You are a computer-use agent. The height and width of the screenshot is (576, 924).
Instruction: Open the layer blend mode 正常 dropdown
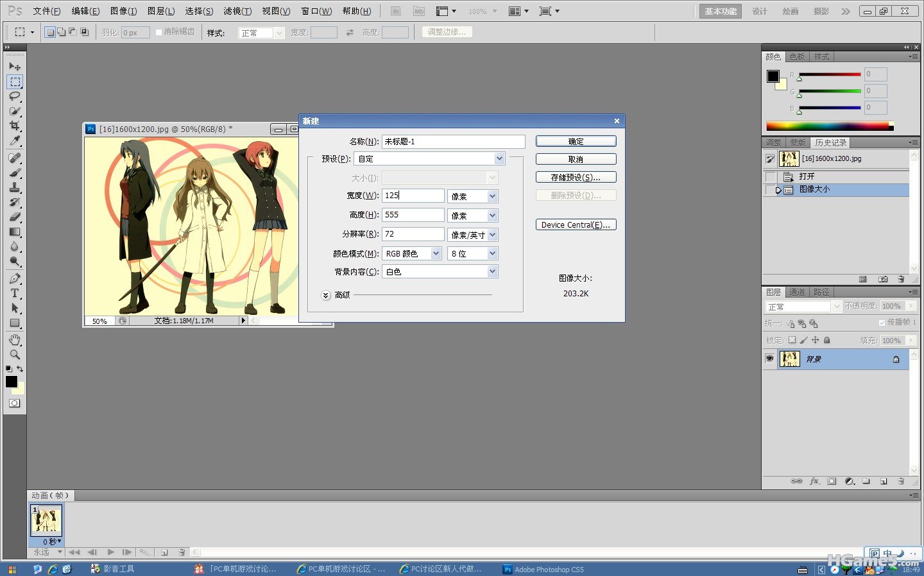tap(803, 307)
